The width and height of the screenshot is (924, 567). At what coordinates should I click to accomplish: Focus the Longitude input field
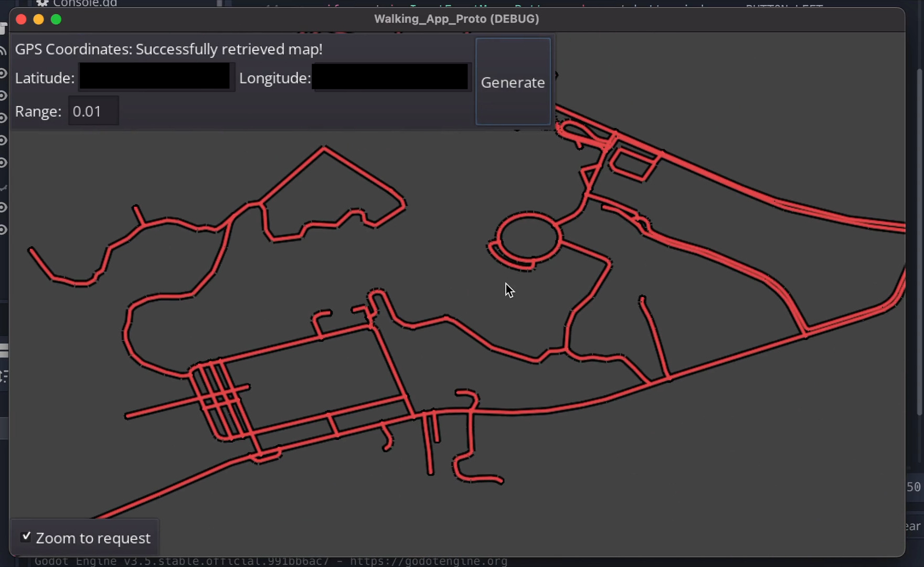pos(390,77)
